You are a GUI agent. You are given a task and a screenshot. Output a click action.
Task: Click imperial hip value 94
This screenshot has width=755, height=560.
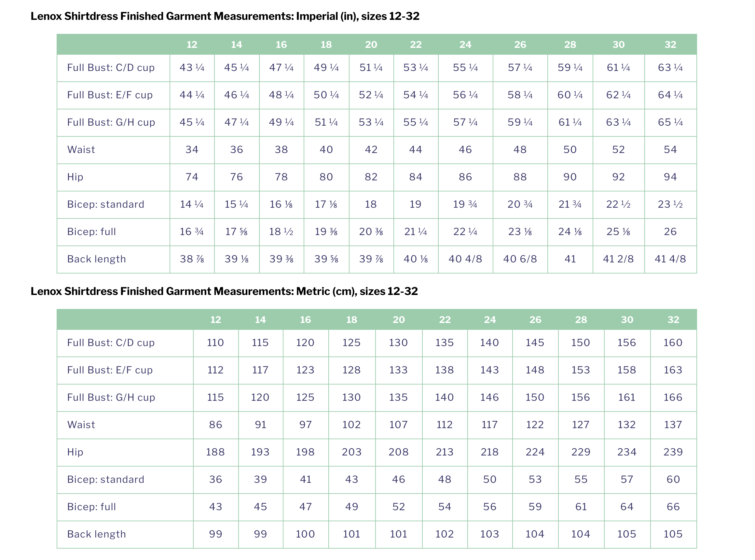[x=670, y=176]
